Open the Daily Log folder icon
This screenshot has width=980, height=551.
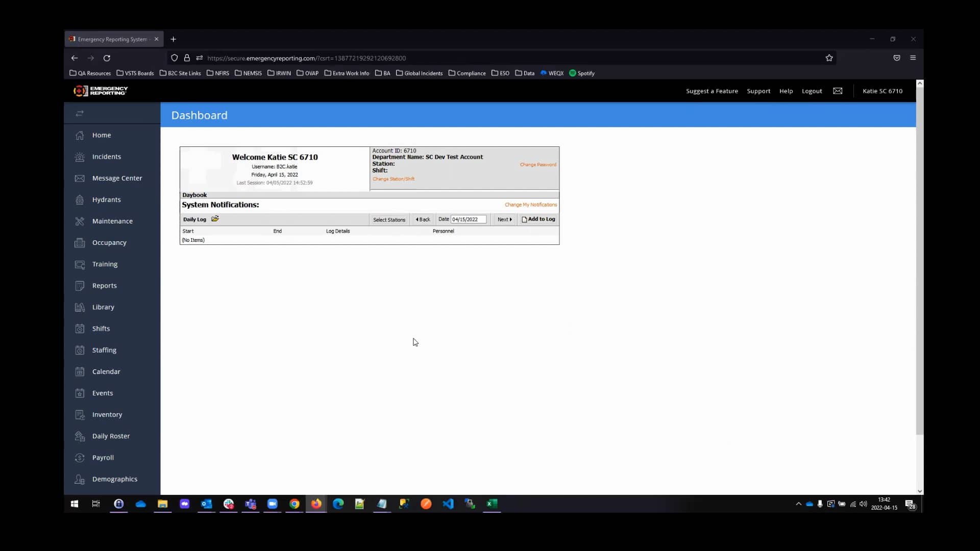[x=214, y=218]
